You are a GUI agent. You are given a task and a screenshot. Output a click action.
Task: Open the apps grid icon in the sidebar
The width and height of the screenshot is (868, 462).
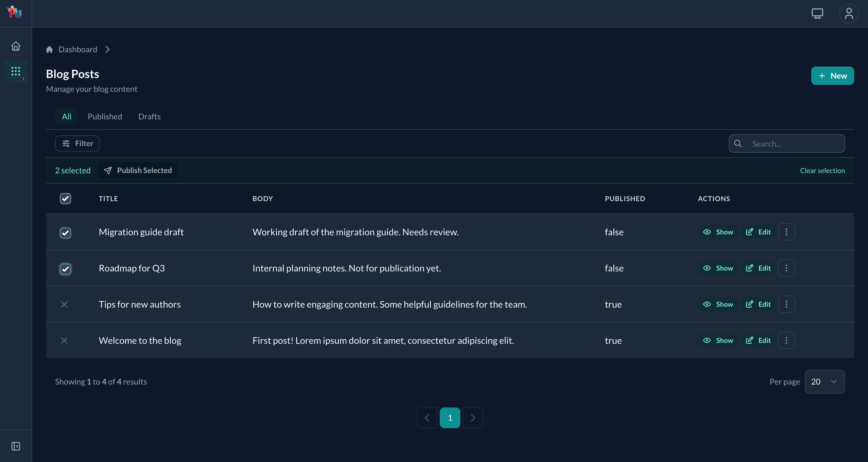coord(16,71)
